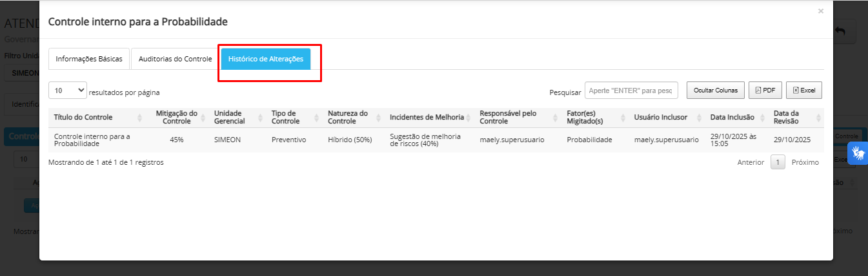Switch to Informações Básicas tab
Screen dimensions: 868x276
tap(89, 59)
